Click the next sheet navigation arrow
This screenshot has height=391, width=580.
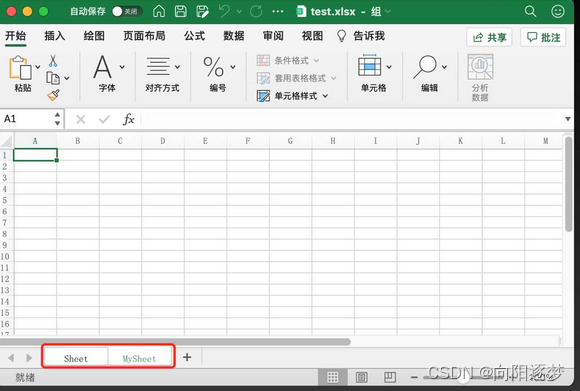29,358
